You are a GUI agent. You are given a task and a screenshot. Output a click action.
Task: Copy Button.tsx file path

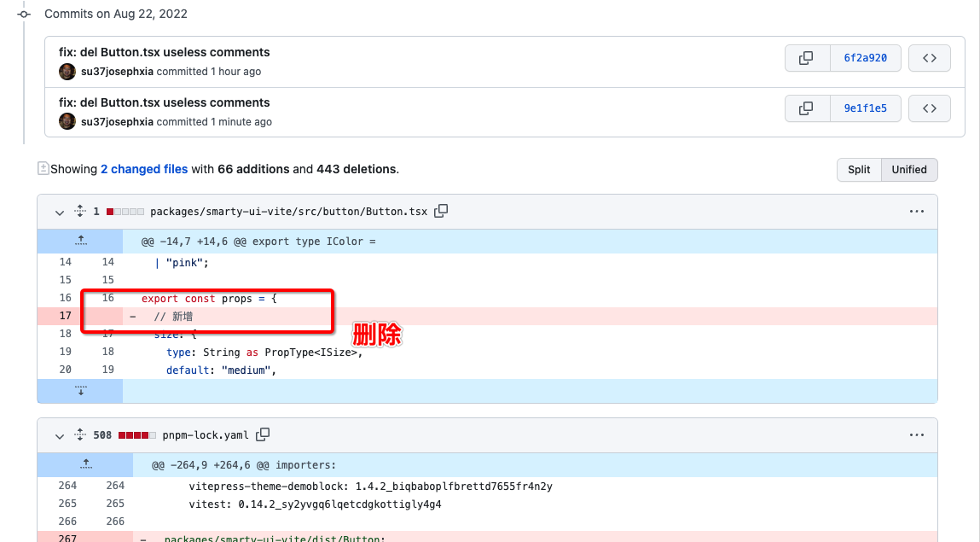441,211
